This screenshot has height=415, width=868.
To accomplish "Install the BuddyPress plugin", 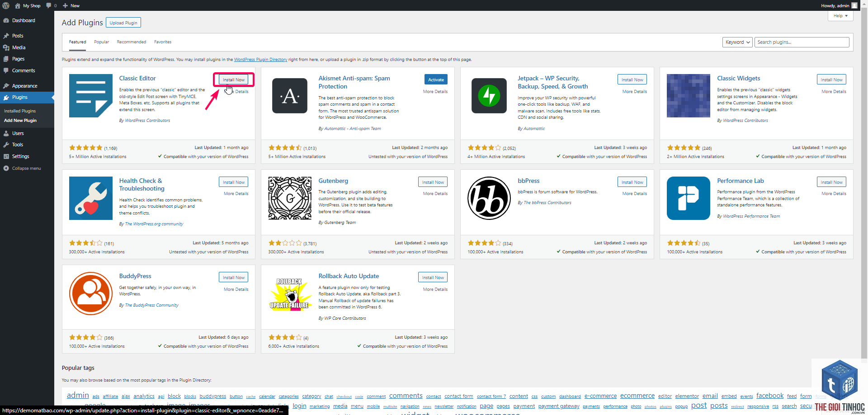I will click(234, 277).
